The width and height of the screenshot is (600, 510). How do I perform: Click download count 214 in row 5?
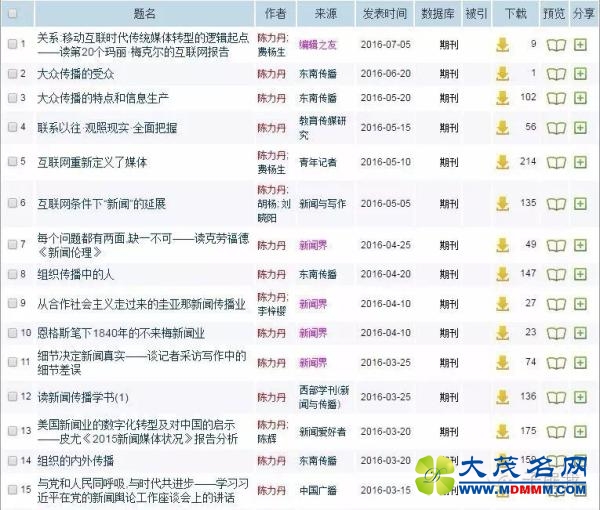[528, 161]
